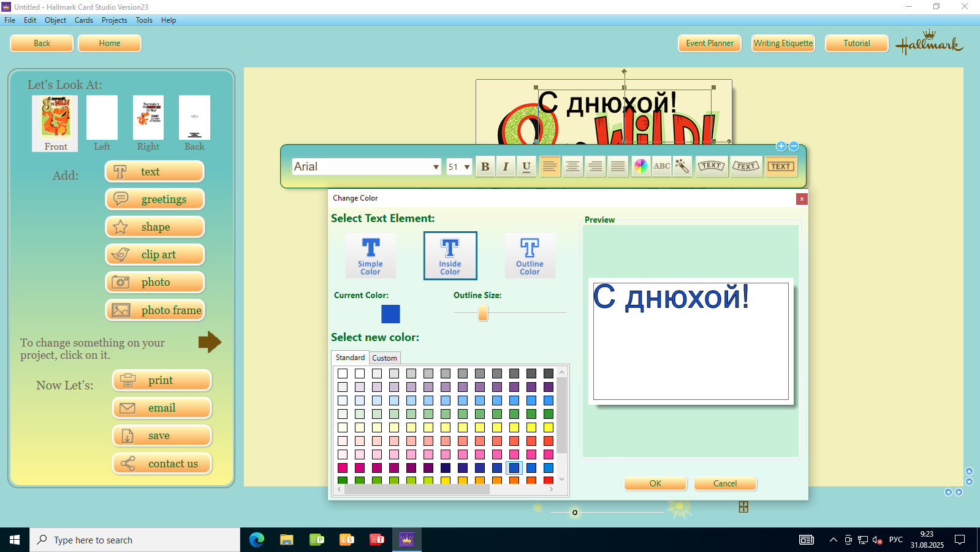Toggle underline text formatting
The width and height of the screenshot is (980, 552).
pyautogui.click(x=526, y=166)
